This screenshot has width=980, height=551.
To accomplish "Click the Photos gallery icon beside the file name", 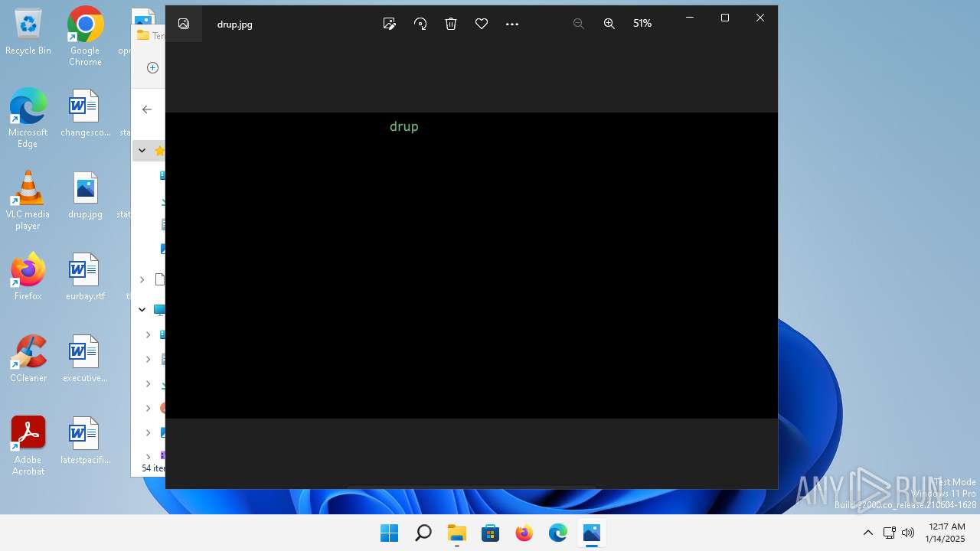I will (x=184, y=24).
